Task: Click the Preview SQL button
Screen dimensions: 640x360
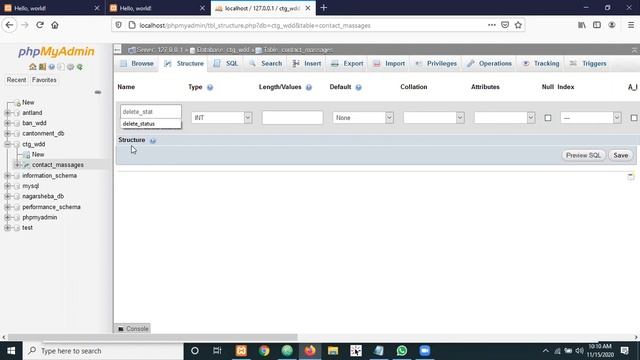Action: coord(583,156)
